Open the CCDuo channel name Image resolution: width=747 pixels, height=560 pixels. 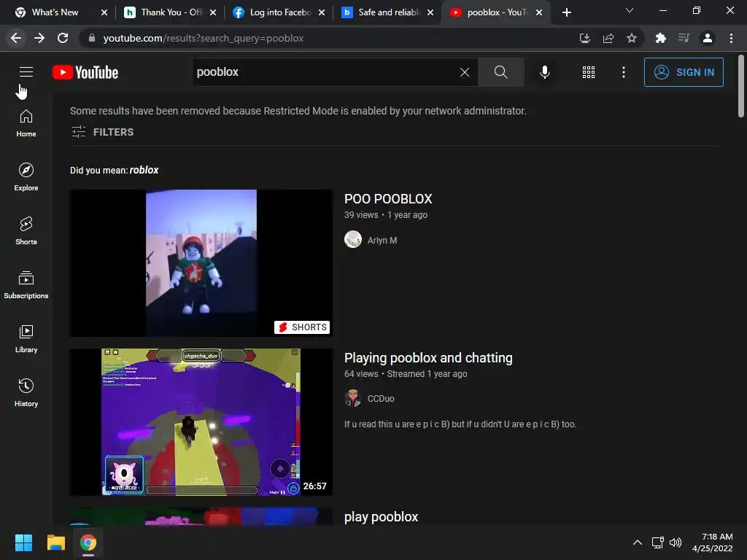coord(381,399)
